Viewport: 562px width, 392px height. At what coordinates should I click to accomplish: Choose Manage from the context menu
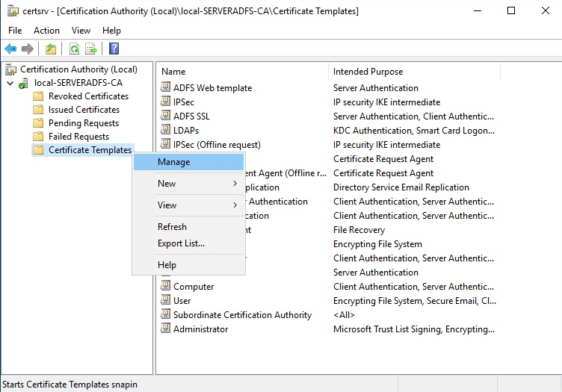coord(173,162)
